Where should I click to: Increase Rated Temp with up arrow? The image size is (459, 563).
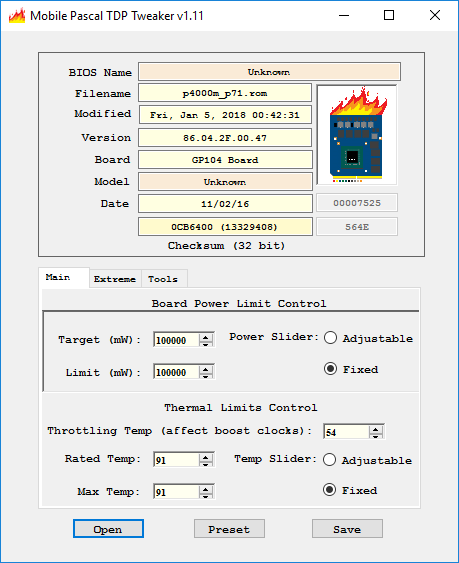coord(206,457)
